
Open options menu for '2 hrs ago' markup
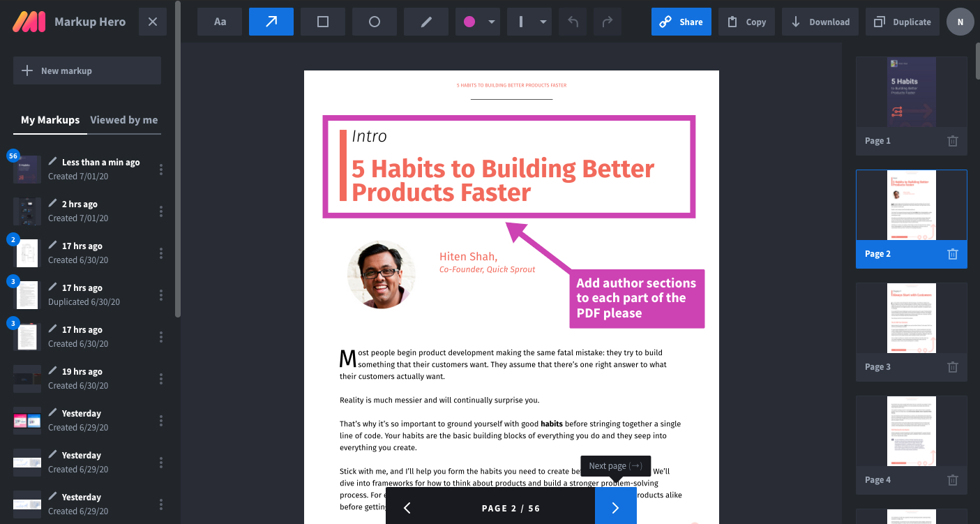pyautogui.click(x=161, y=211)
